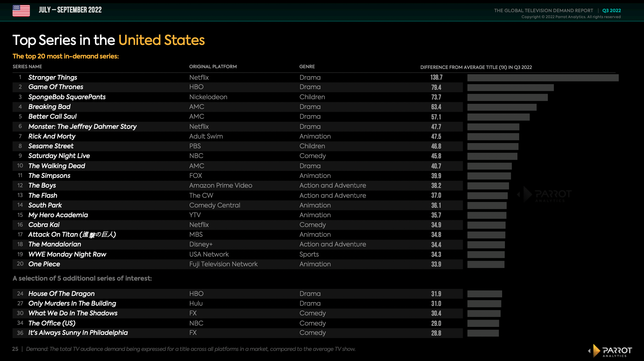
Task: Select 'The Walking Dead' series name
Action: click(57, 166)
